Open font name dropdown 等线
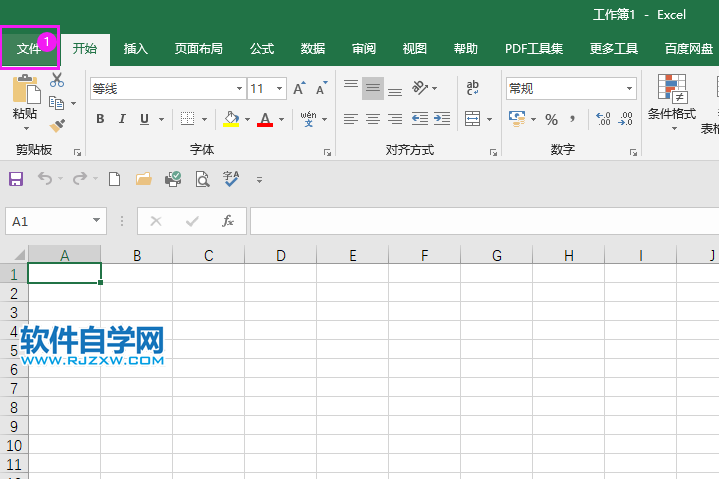The width and height of the screenshot is (719, 479). 239,88
